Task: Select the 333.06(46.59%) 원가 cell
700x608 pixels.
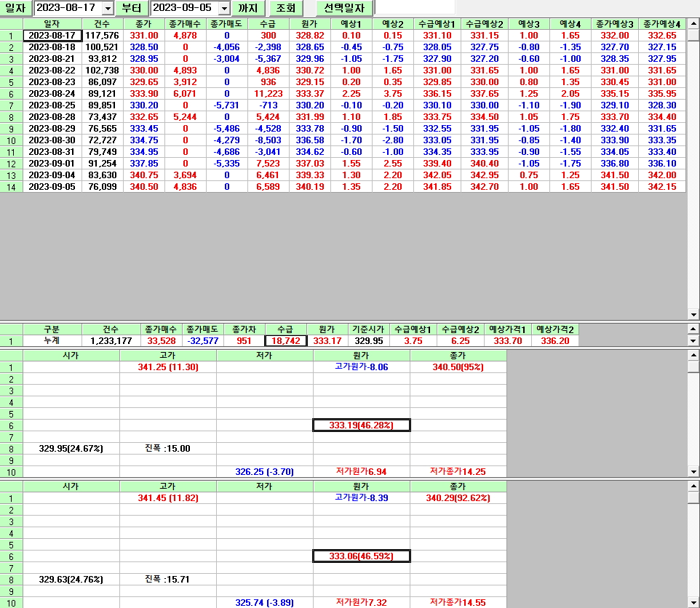Action: coord(361,556)
